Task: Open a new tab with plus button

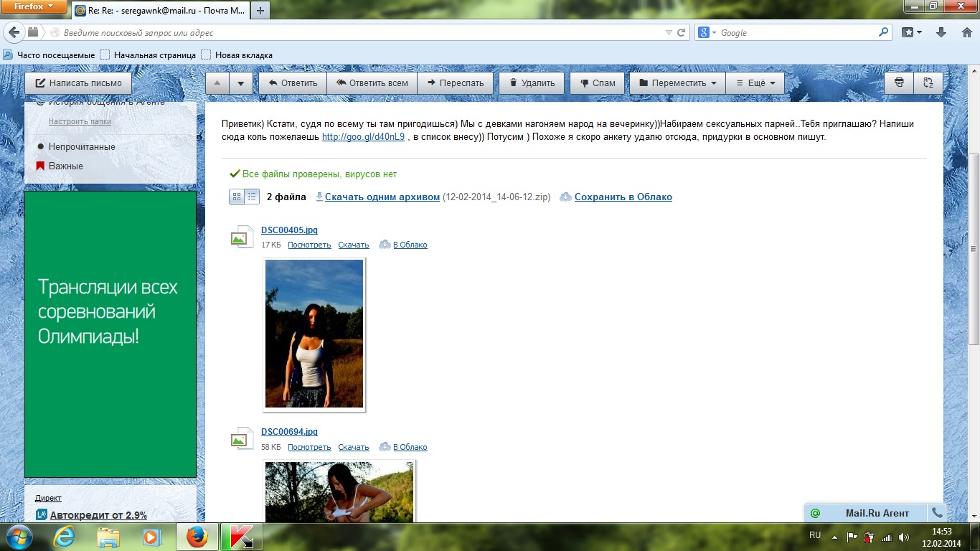Action: pyautogui.click(x=260, y=10)
